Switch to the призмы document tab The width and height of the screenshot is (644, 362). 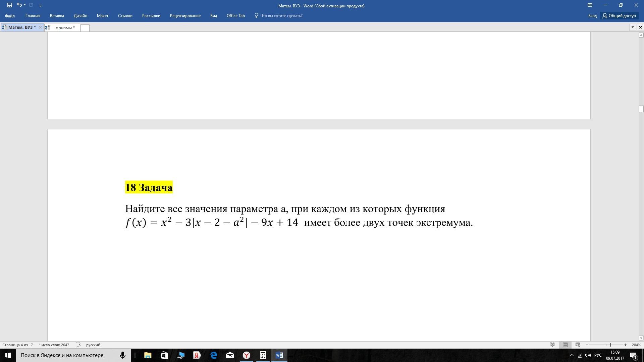65,28
